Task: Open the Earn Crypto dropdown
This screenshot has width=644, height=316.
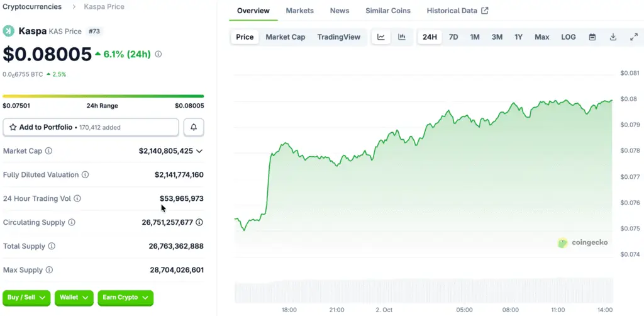Action: point(125,297)
